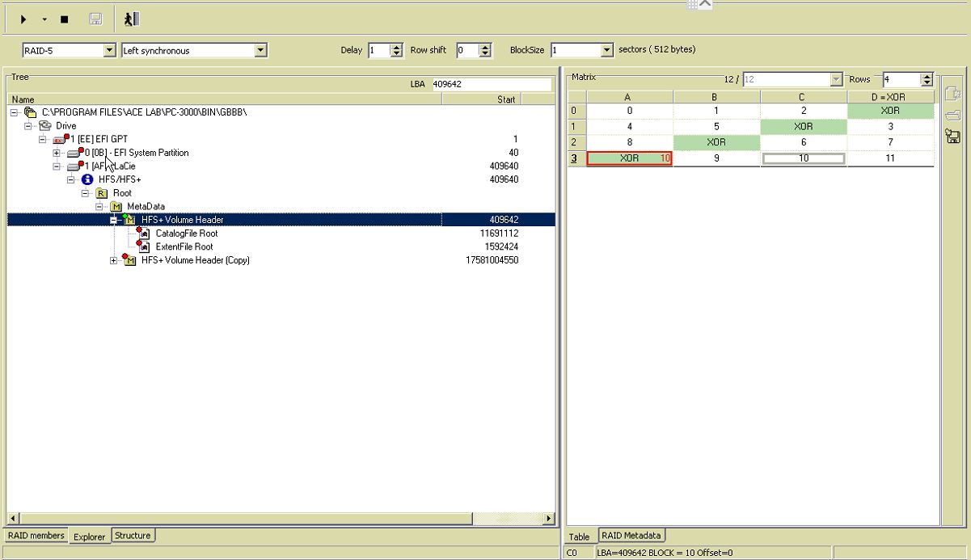Click the 17581004550 start value
Viewport: 971px width, 560px height.
(x=492, y=260)
